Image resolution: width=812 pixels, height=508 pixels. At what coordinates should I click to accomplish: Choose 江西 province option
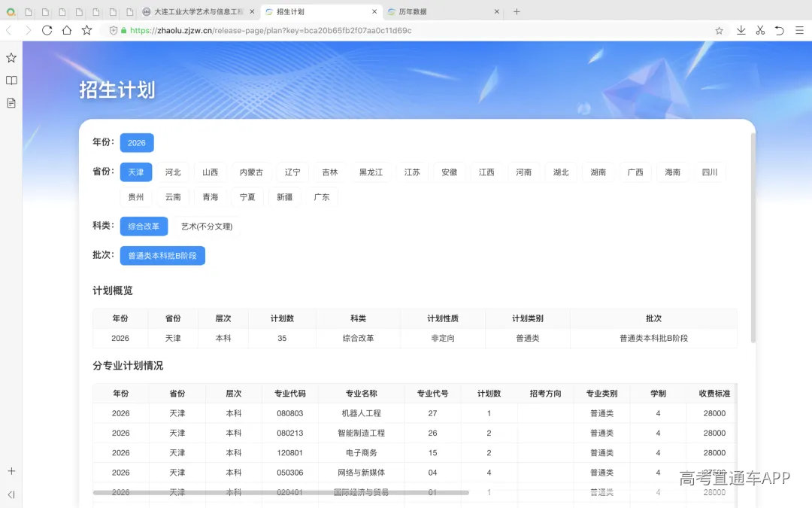point(486,172)
